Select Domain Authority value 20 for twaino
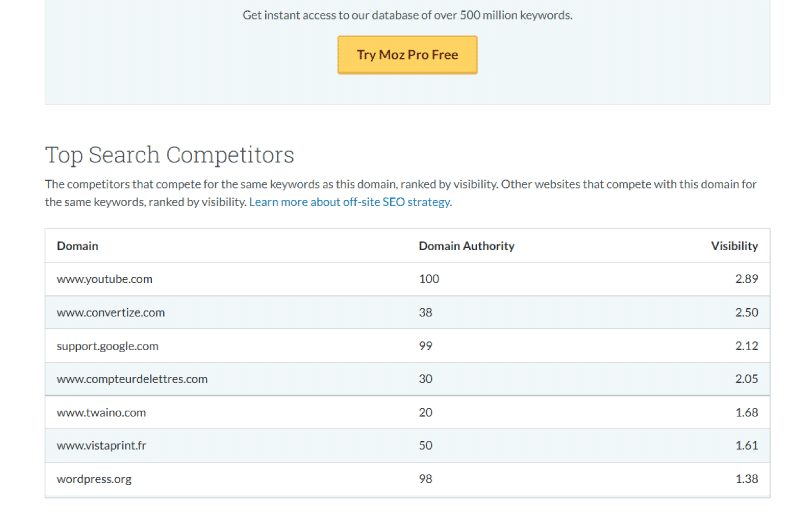This screenshot has height=530, width=800. click(426, 412)
